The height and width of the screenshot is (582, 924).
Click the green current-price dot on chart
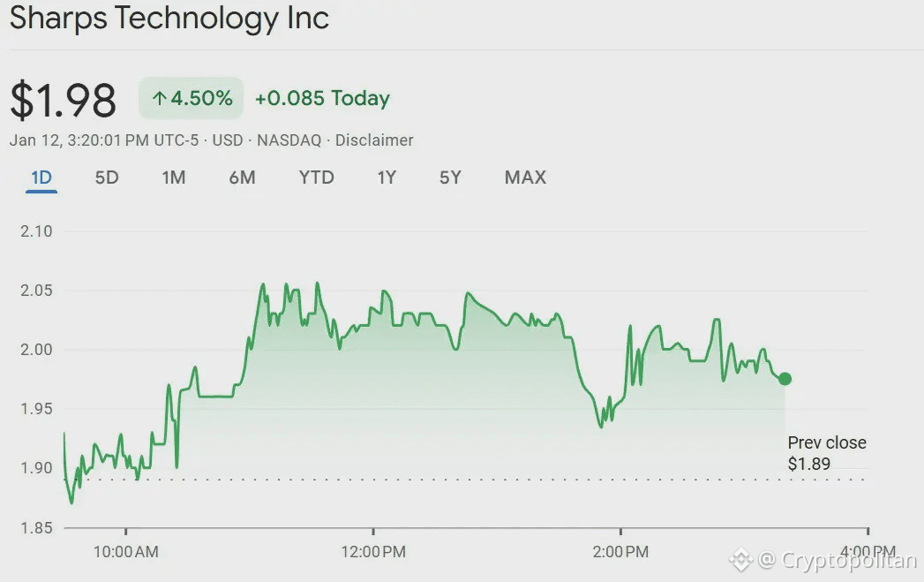[785, 379]
